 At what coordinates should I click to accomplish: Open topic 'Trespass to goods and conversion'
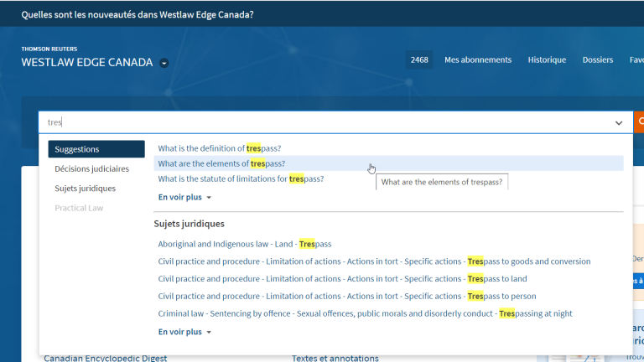[374, 261]
